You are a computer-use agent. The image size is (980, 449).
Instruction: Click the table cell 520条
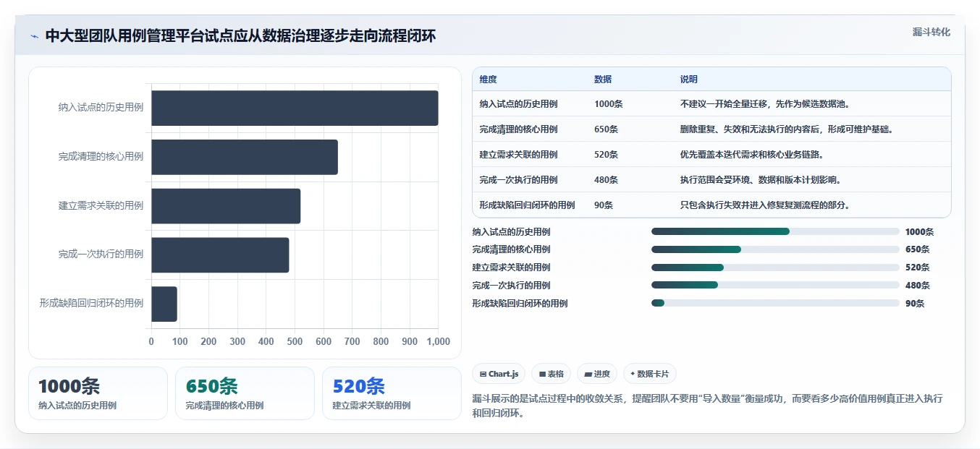606,155
